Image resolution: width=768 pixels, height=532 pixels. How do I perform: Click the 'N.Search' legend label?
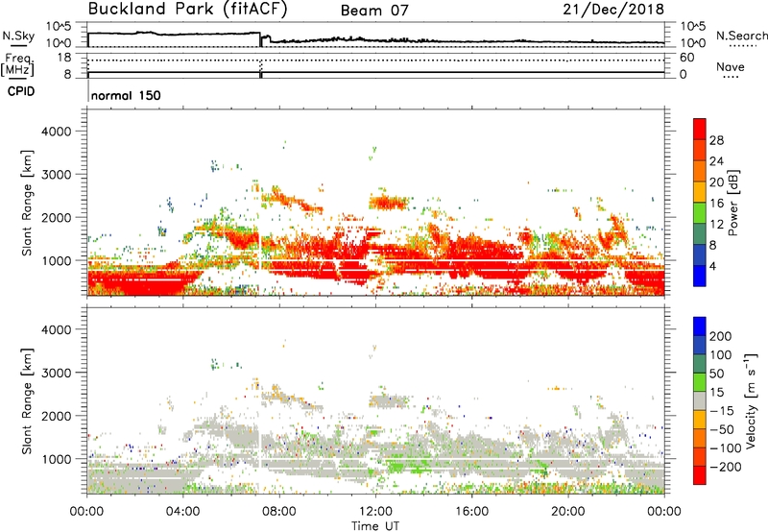742,36
